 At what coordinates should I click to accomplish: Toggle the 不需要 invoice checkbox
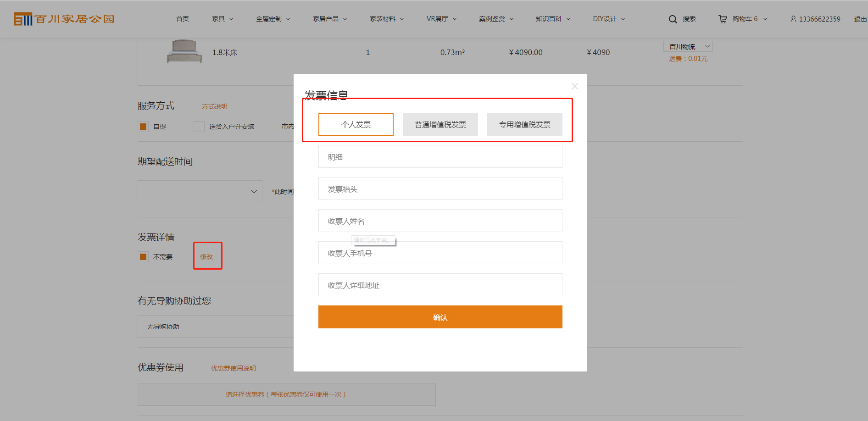click(x=143, y=257)
